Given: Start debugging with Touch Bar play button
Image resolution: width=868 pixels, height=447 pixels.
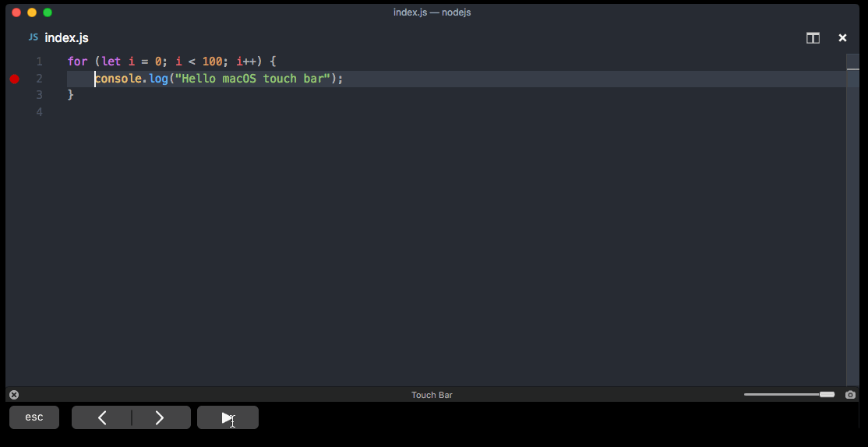Looking at the screenshot, I should click(228, 418).
